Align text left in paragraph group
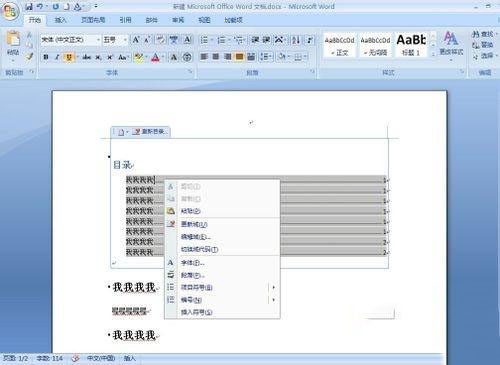Screen dimensions: 500x365 (204, 57)
